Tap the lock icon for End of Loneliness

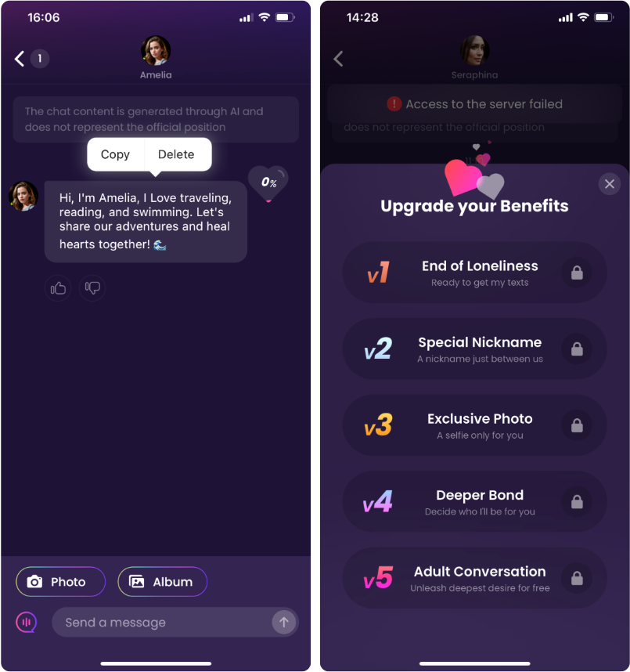pos(577,273)
